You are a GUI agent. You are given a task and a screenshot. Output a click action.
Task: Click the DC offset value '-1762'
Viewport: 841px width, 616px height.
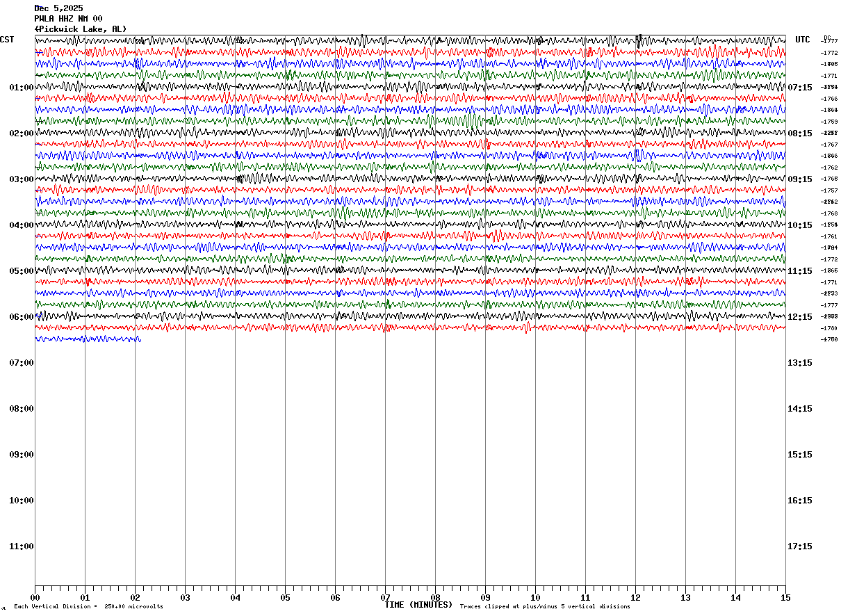click(x=829, y=168)
